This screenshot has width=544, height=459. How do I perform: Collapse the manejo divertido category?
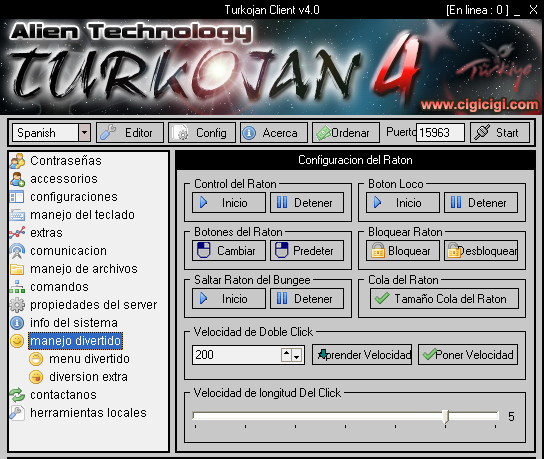75,341
